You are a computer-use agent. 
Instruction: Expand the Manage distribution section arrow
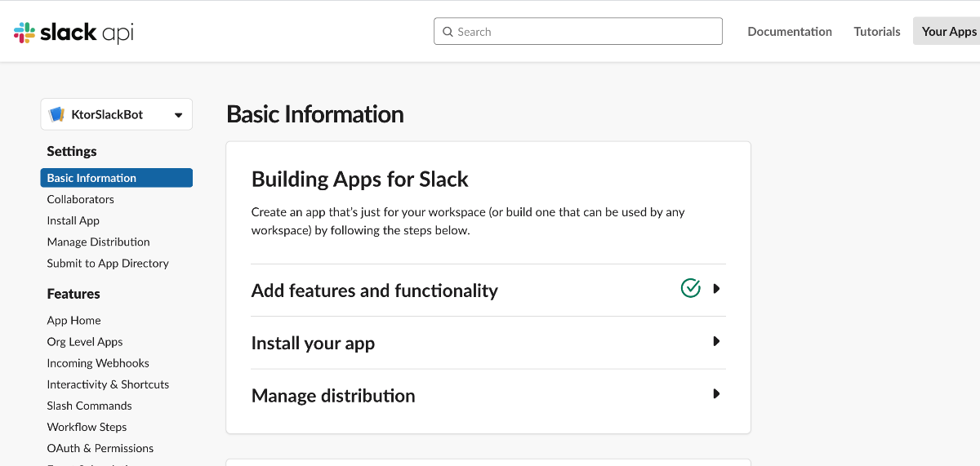[x=716, y=394]
